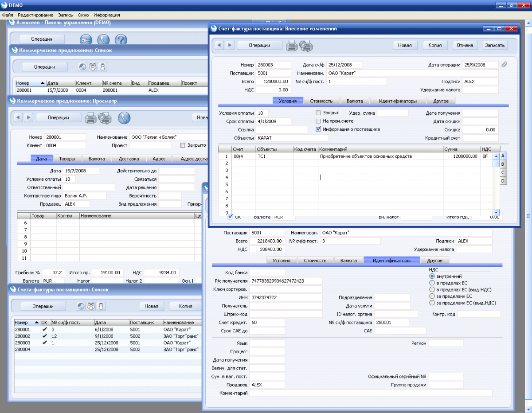This screenshot has width=532, height=413.
Task: Click Записать button to save invoice
Action: coord(495,45)
